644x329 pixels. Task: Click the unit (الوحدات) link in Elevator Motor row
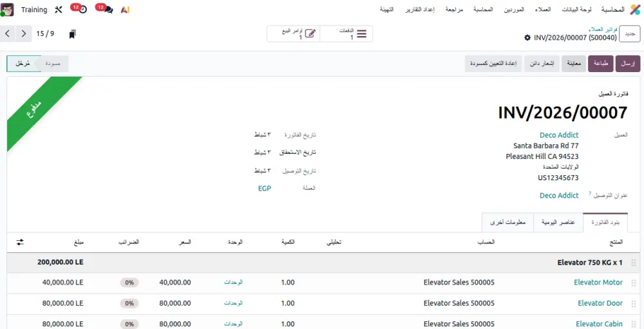click(x=233, y=283)
